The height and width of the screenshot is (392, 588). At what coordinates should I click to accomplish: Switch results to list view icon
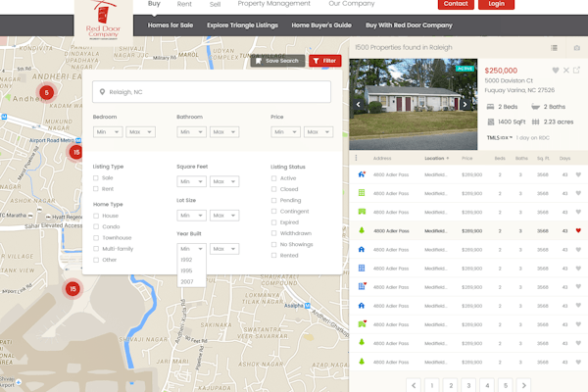[x=554, y=48]
